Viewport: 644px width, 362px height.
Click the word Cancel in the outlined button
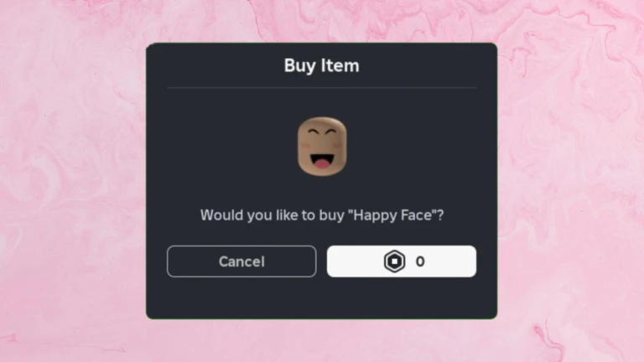click(241, 261)
